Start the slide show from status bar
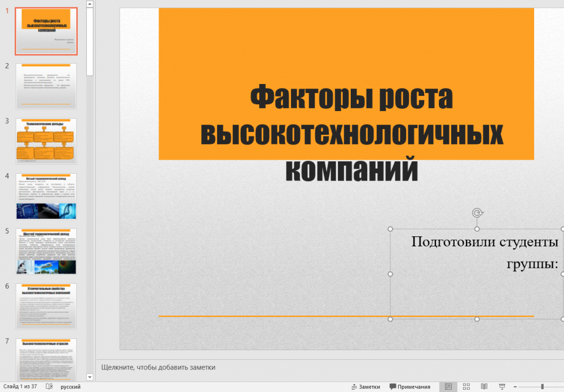This screenshot has width=564, height=392. click(x=502, y=386)
